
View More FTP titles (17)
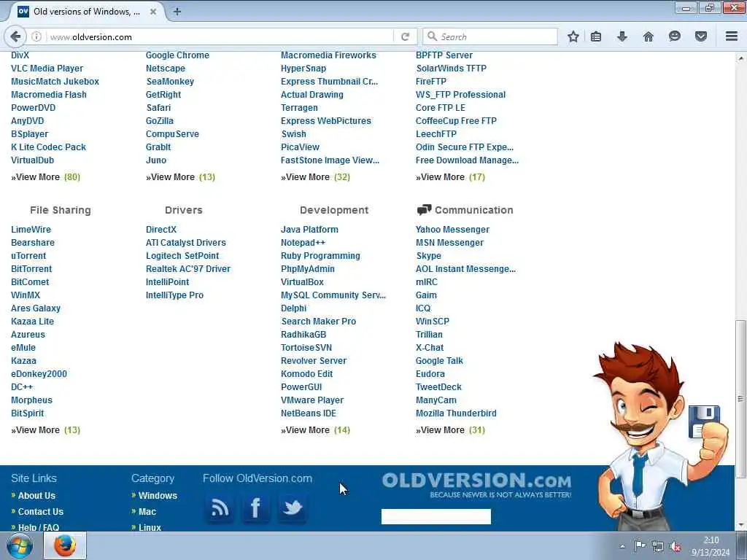coord(450,177)
